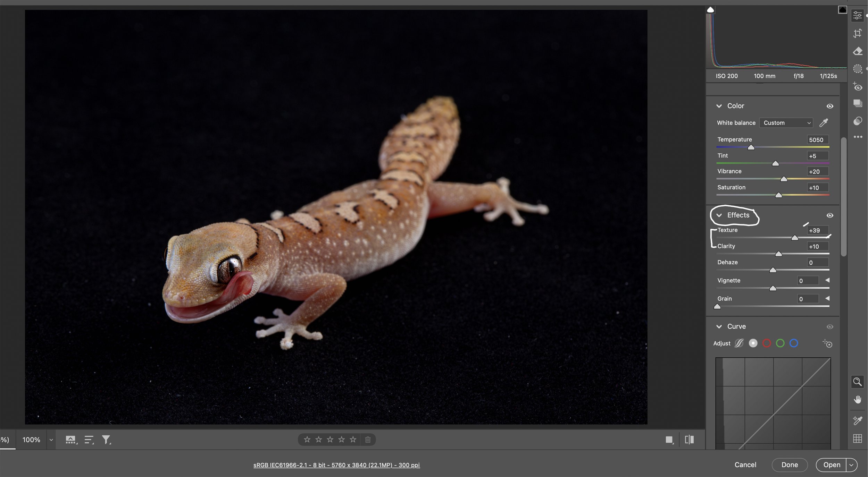Give the photo a four-star rating
The width and height of the screenshot is (868, 477).
click(x=342, y=439)
